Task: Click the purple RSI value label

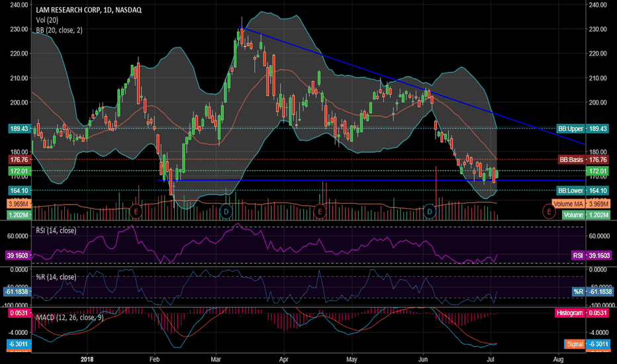Action: coord(578,255)
